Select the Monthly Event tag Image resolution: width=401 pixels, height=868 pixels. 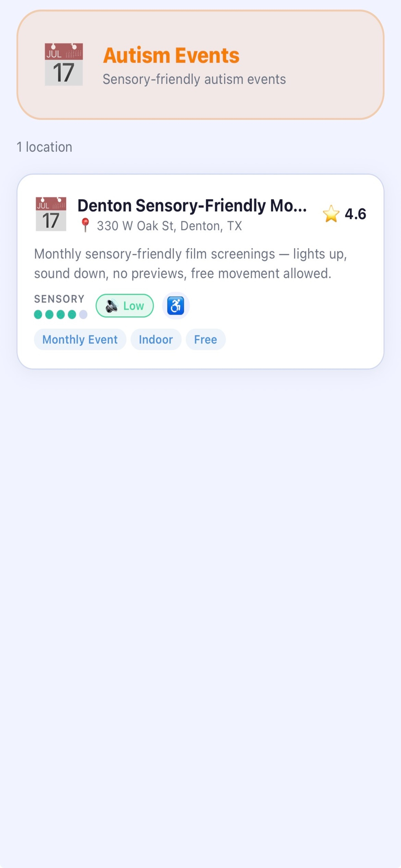(80, 339)
